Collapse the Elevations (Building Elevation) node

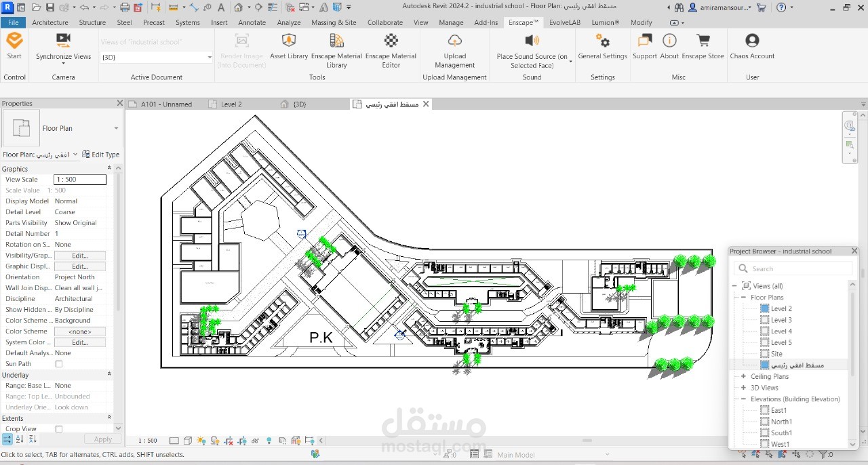[743, 399]
